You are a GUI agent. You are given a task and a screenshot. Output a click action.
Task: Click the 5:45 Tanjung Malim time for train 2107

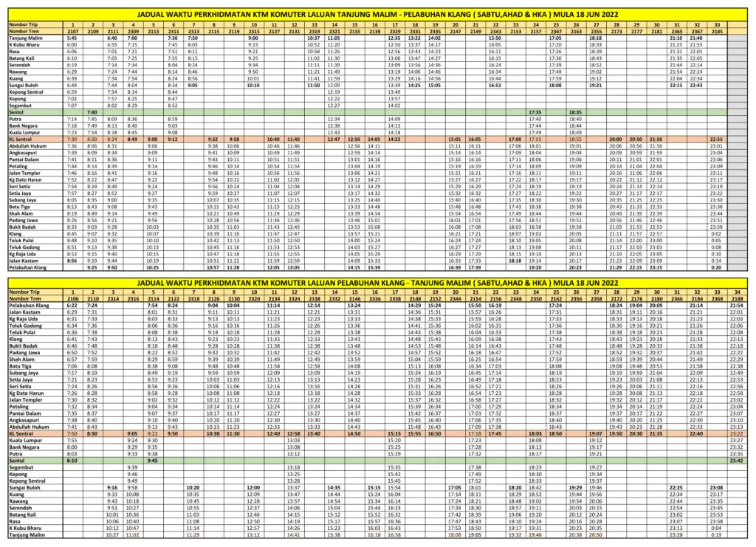pyautogui.click(x=72, y=38)
